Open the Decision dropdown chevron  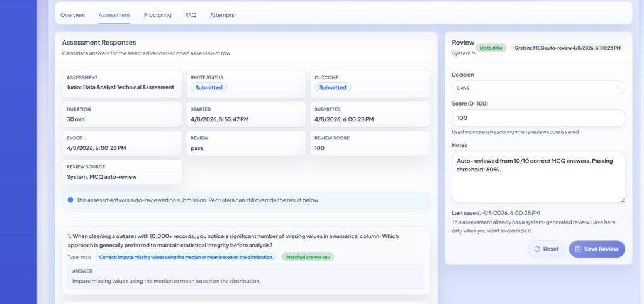tap(618, 87)
